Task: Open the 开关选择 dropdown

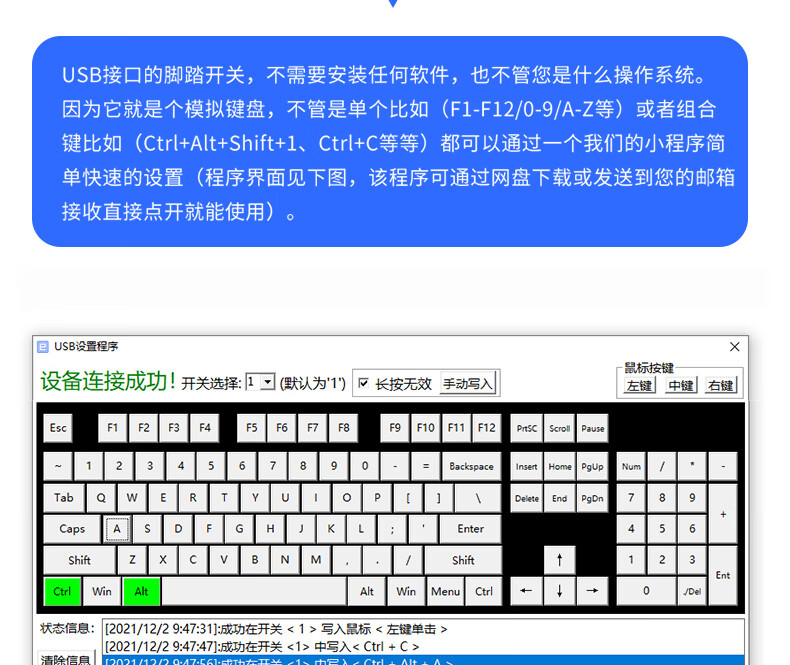Action: [x=267, y=382]
